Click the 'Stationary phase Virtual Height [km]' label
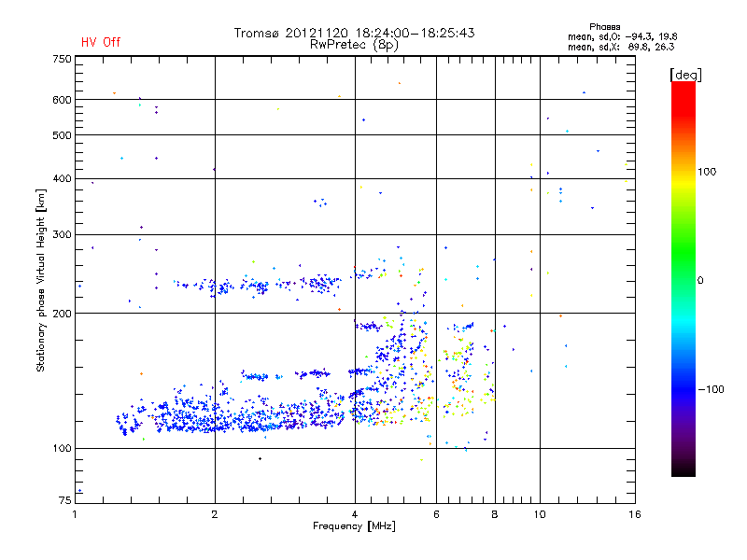The image size is (747, 560). (41, 280)
